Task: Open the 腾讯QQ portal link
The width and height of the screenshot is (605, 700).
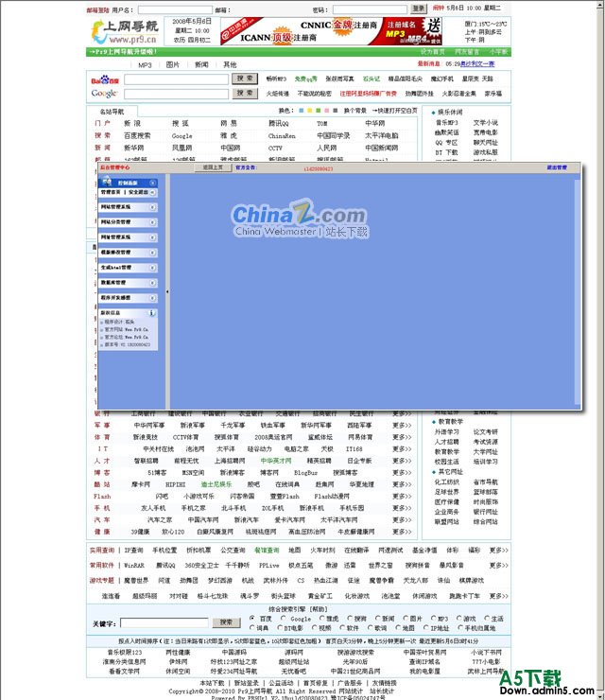Action: click(279, 123)
